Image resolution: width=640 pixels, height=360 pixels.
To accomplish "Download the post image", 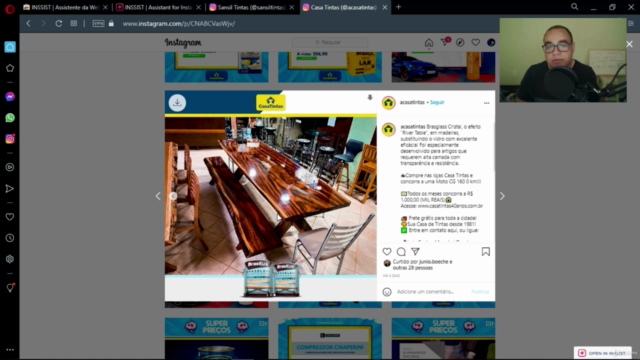I will pyautogui.click(x=177, y=103).
